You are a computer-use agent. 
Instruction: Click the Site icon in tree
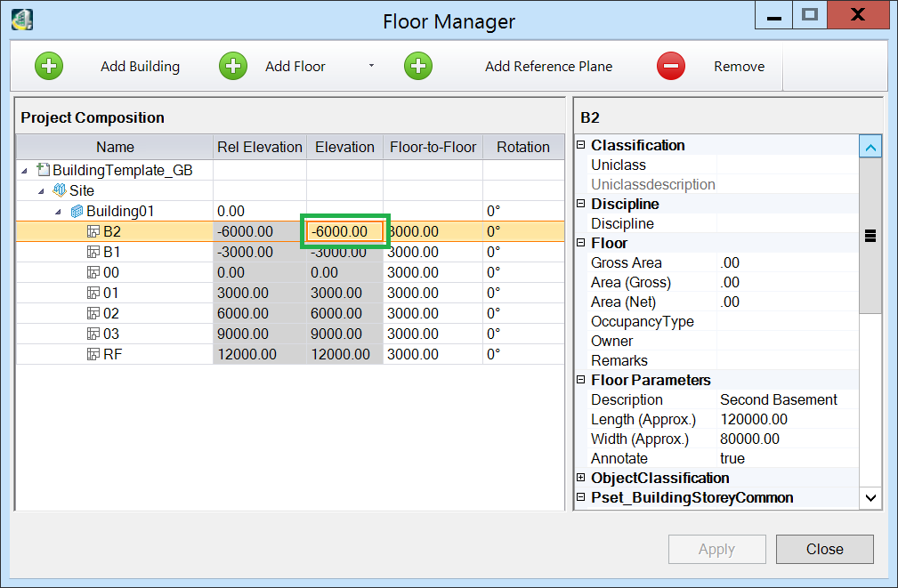pos(60,190)
